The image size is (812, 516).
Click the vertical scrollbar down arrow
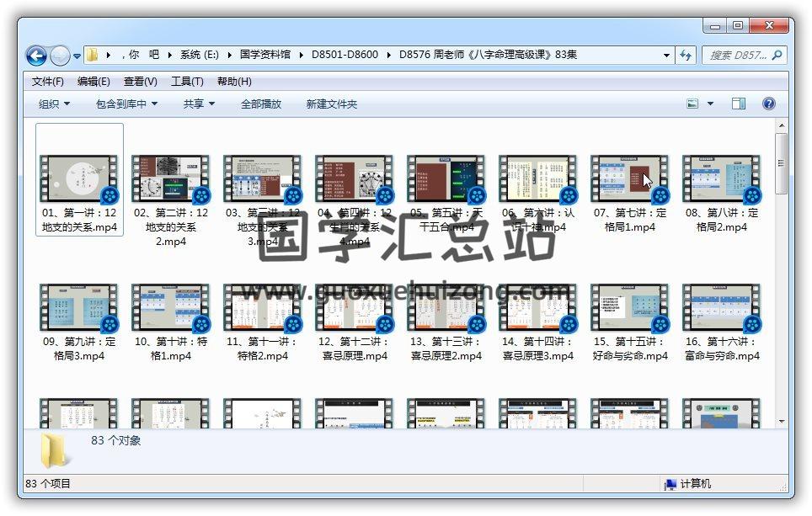pos(782,421)
